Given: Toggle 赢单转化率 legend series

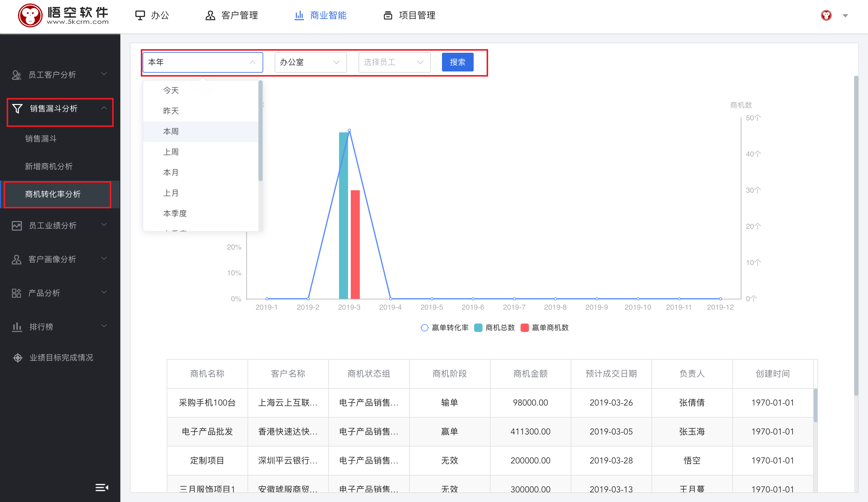Looking at the screenshot, I should click(444, 328).
